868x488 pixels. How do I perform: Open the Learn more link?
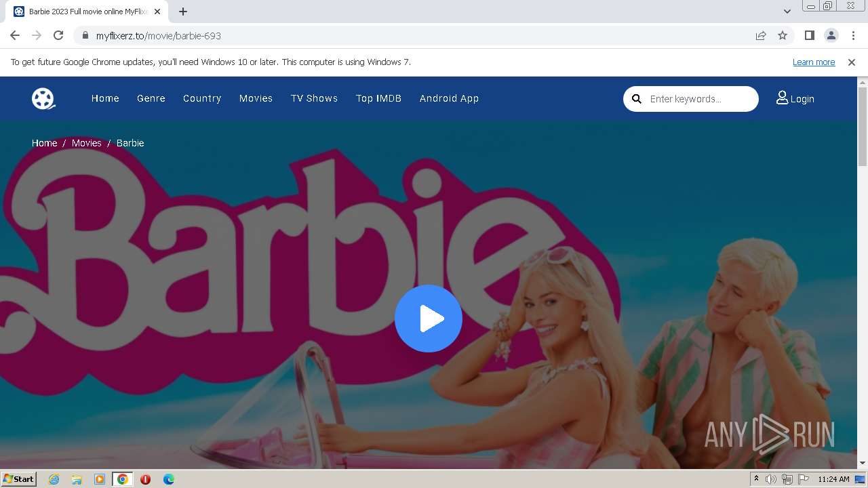coord(814,62)
